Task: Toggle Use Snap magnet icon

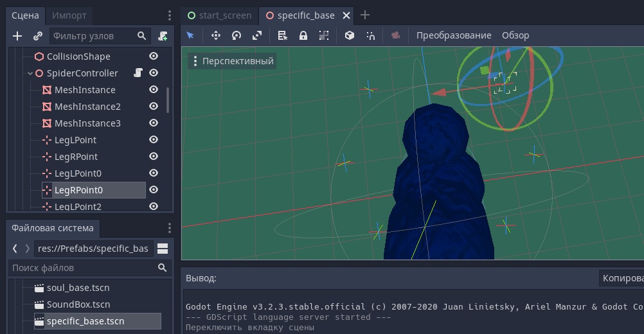Action: point(370,35)
